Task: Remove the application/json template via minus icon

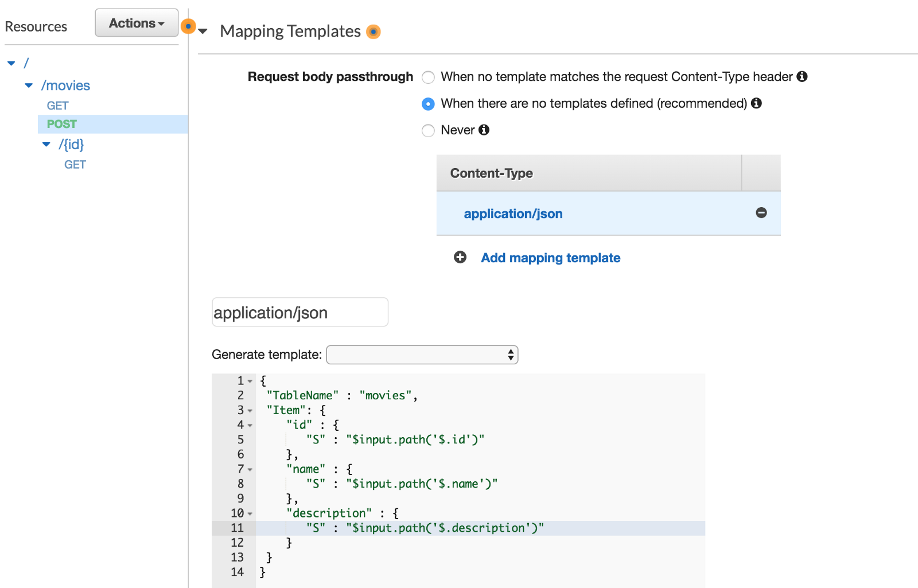Action: [x=761, y=213]
